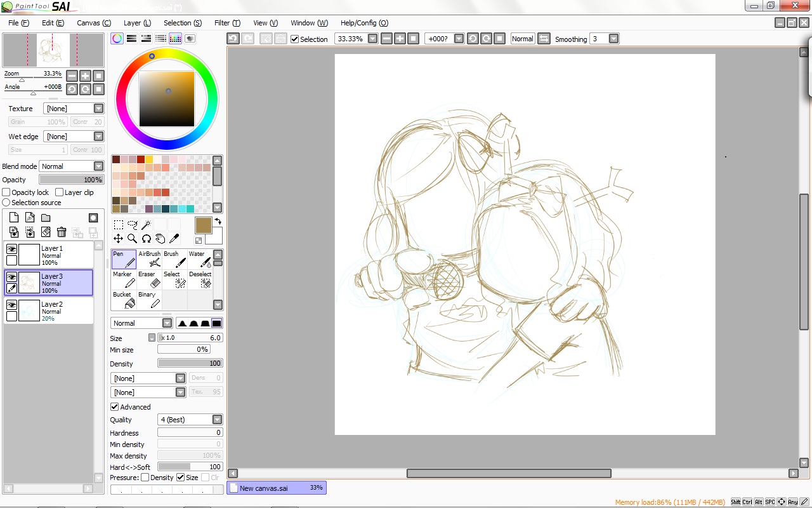This screenshot has height=508, width=812.
Task: Select the Bucket tool
Action: point(124,300)
